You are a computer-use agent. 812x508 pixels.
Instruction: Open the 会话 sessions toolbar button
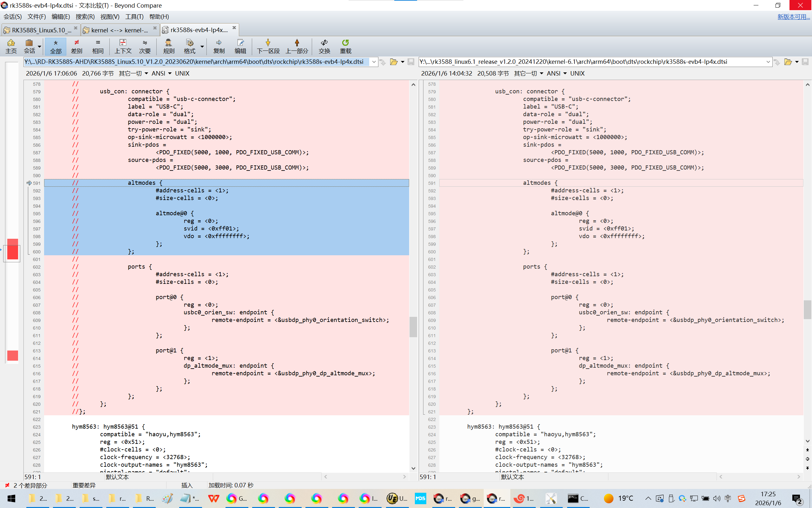(29, 46)
